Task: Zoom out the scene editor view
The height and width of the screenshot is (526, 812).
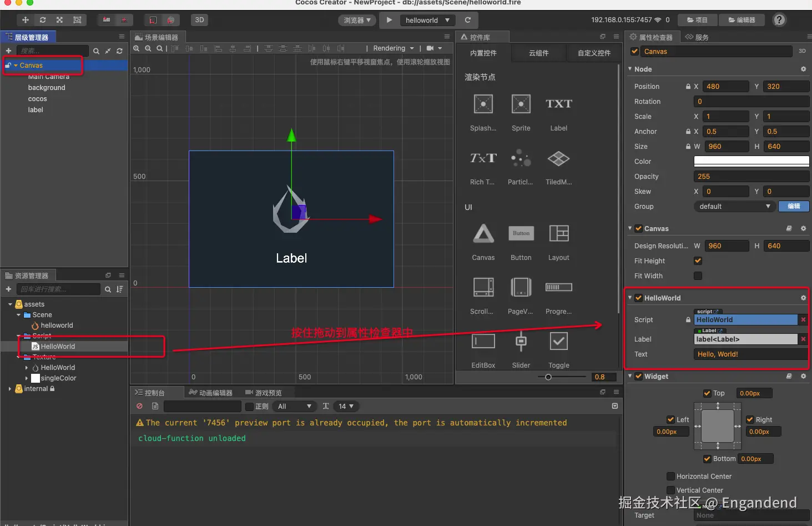Action: 148,48
